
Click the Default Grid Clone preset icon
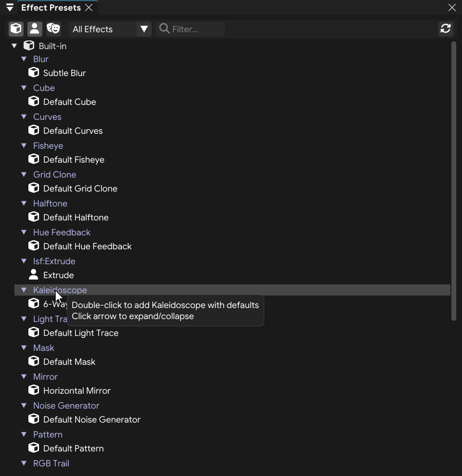click(34, 188)
